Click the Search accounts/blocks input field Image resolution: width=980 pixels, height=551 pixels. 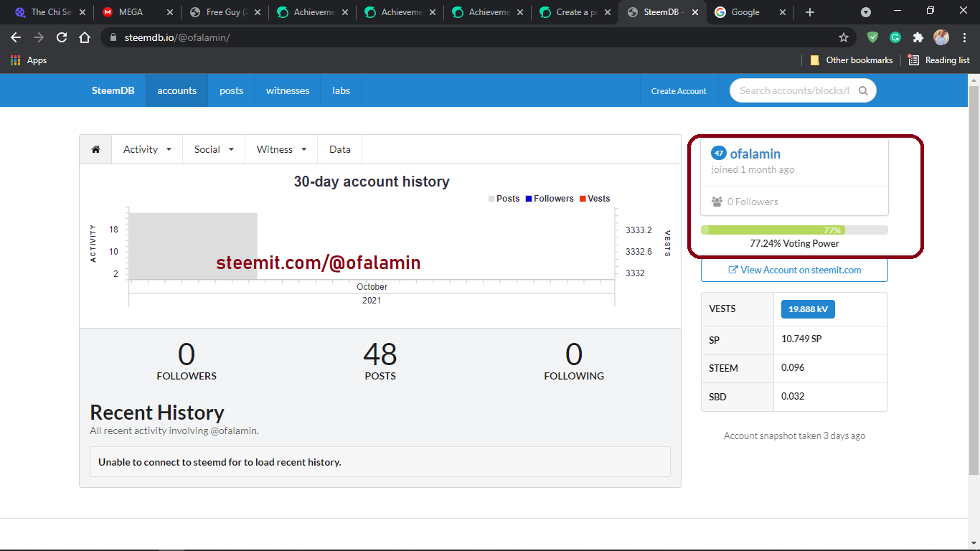(794, 90)
